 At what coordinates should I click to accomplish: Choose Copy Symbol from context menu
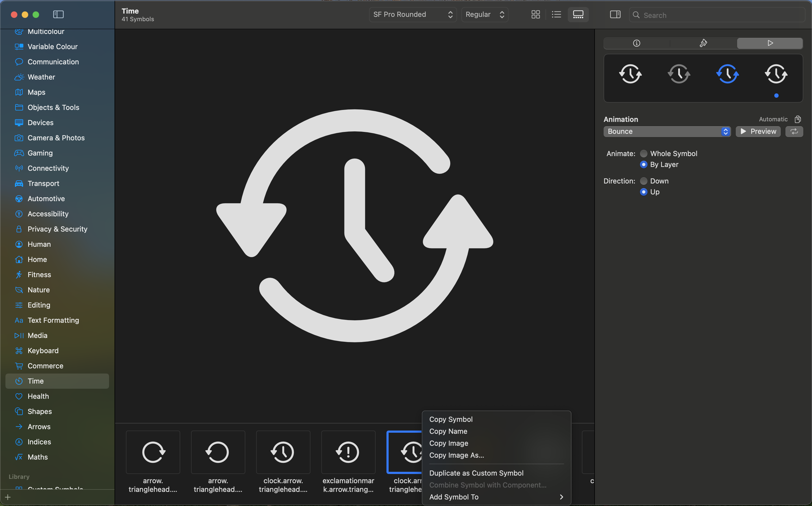496,419
